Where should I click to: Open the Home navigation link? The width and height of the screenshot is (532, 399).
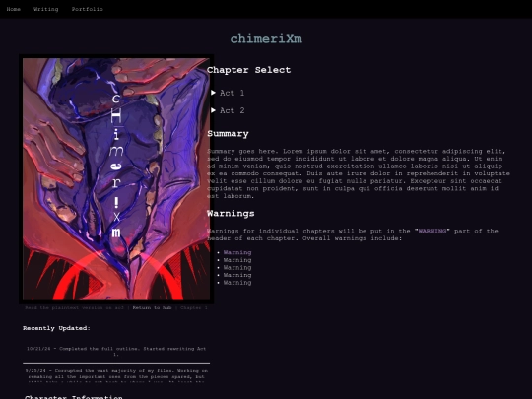click(13, 9)
